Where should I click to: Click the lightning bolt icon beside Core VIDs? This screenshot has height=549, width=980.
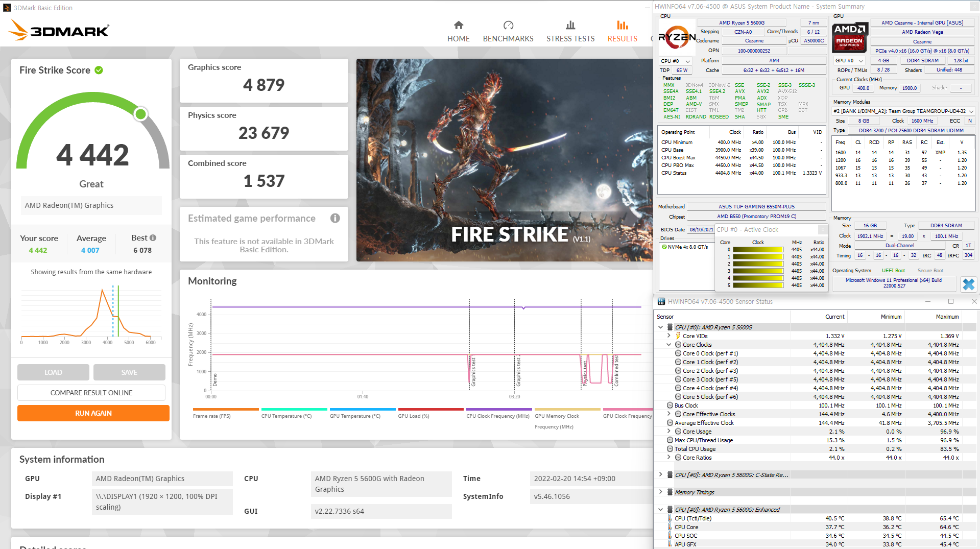coord(678,336)
